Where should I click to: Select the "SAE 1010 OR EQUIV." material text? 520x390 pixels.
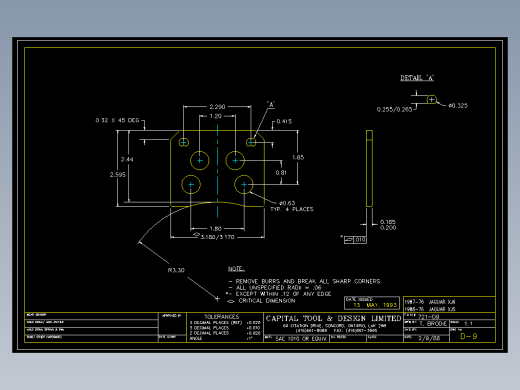click(301, 339)
